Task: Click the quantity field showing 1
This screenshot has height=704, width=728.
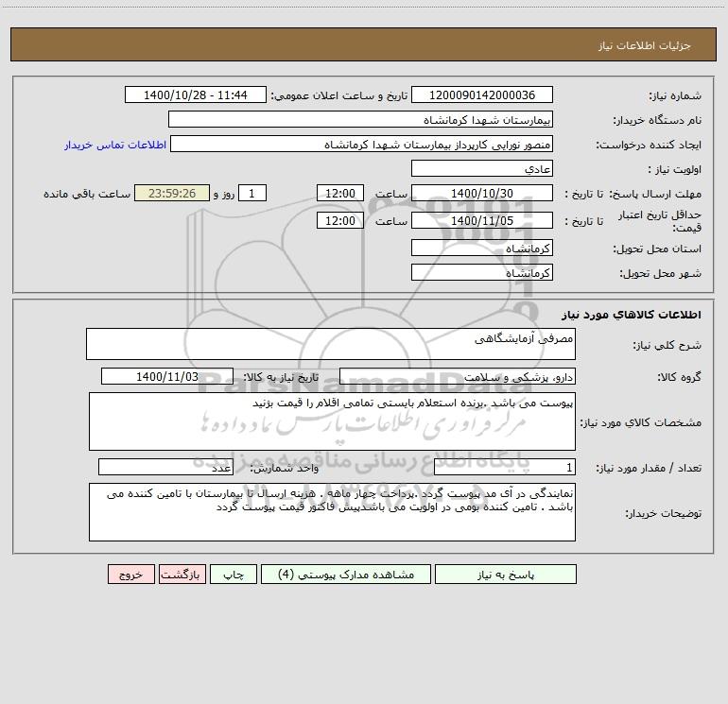Action: tap(505, 467)
